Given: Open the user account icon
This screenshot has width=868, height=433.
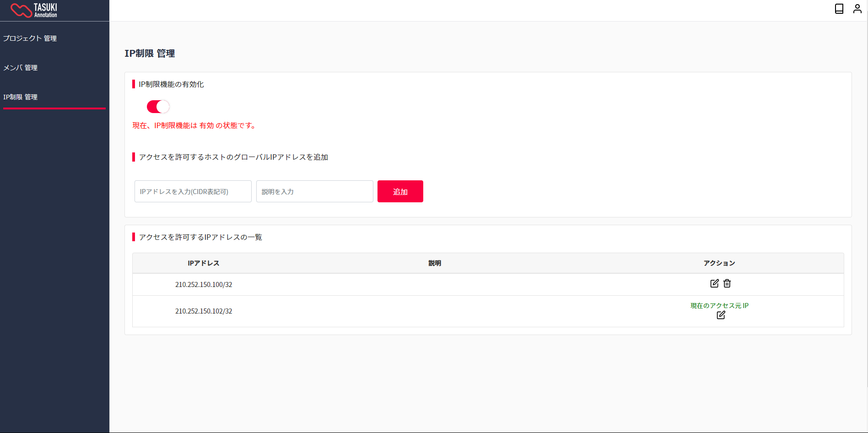Looking at the screenshot, I should (857, 9).
